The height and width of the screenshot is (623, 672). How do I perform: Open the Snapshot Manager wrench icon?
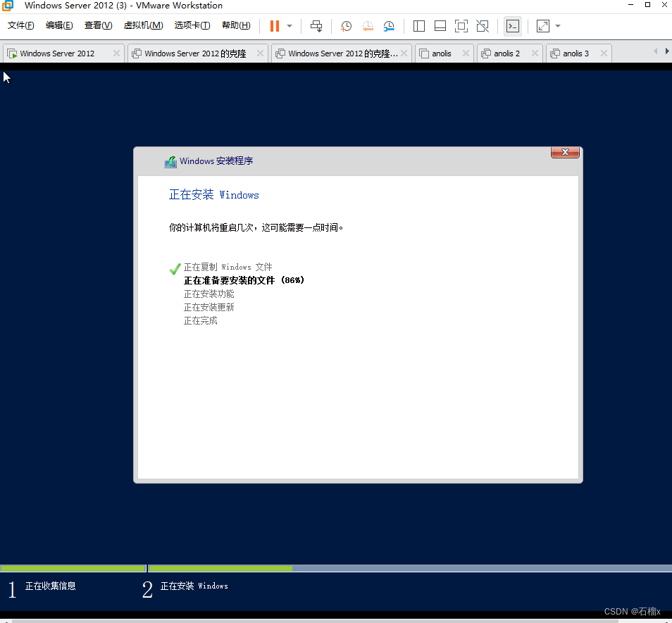tap(389, 26)
